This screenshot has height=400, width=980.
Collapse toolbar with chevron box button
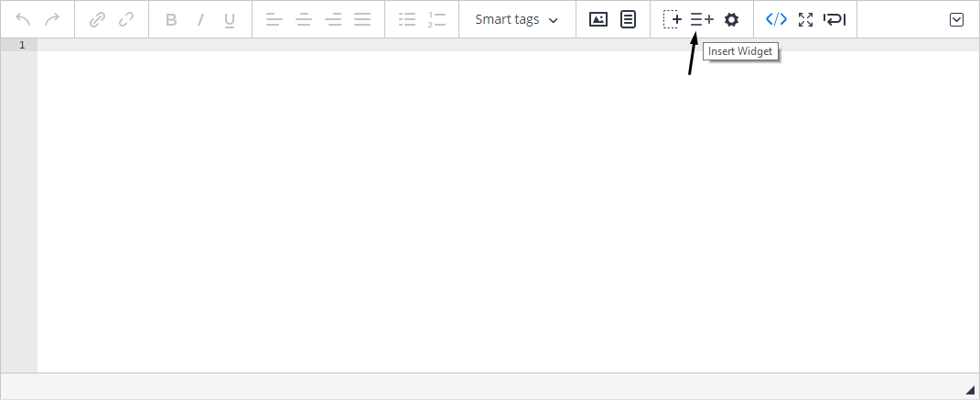(956, 19)
